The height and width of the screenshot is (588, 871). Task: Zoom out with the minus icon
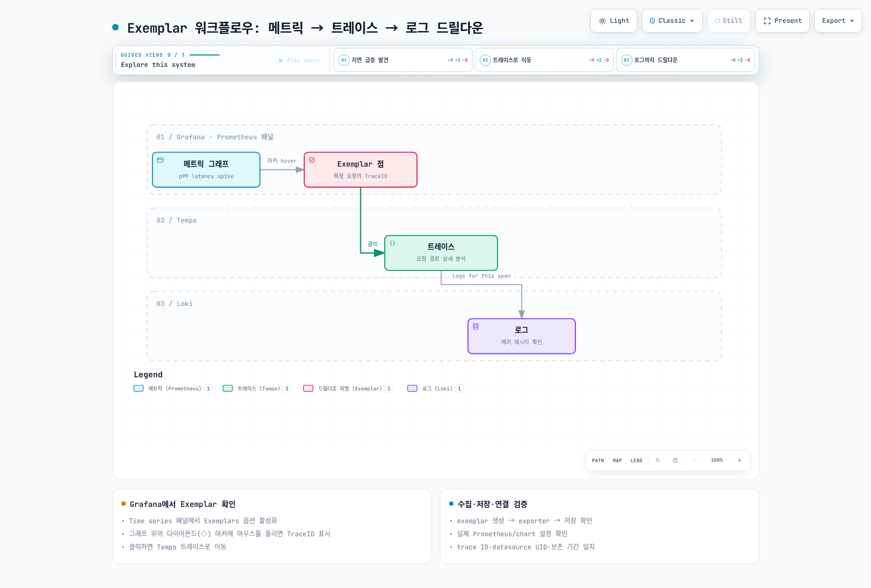[695, 461]
